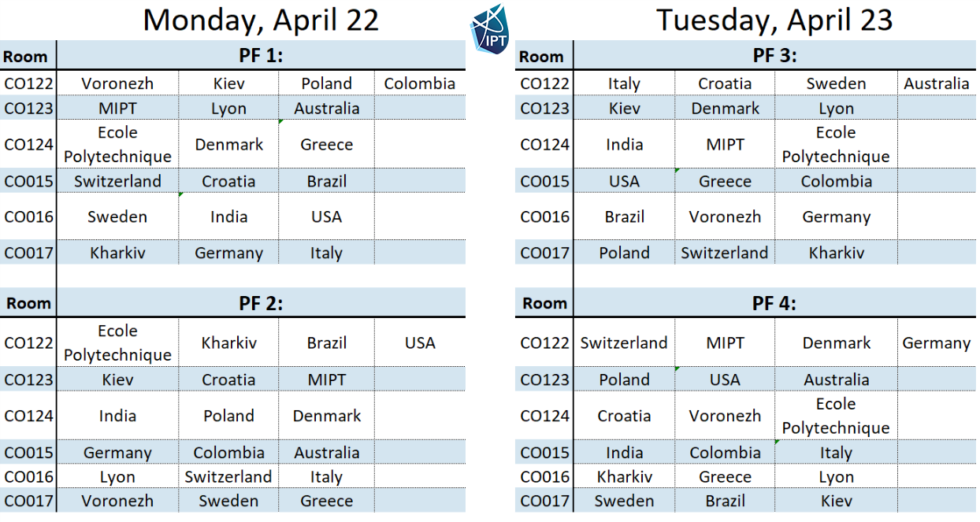
Task: Select the USA cell in PF 2 row CO122
Action: point(420,342)
